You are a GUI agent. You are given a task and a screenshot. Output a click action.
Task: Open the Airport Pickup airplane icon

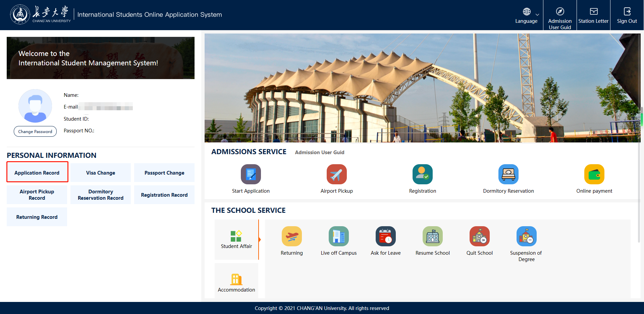coord(336,174)
